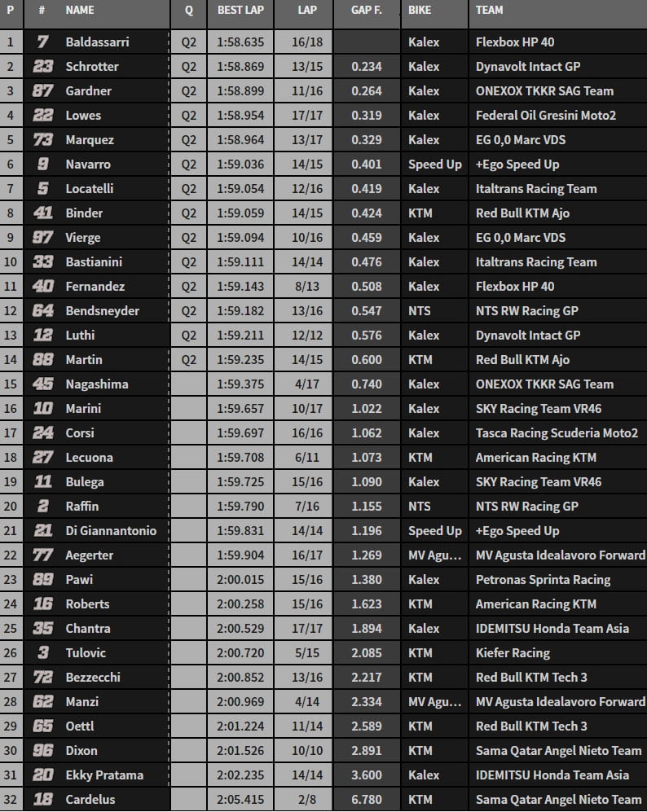
Task: Click Baldassarri's number 7 badge
Action: [42, 42]
